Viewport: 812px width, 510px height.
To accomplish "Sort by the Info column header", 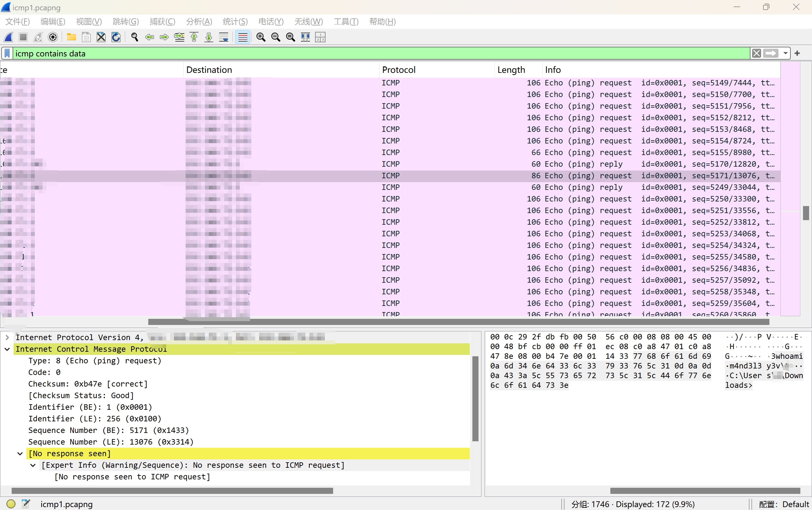I will [661, 70].
